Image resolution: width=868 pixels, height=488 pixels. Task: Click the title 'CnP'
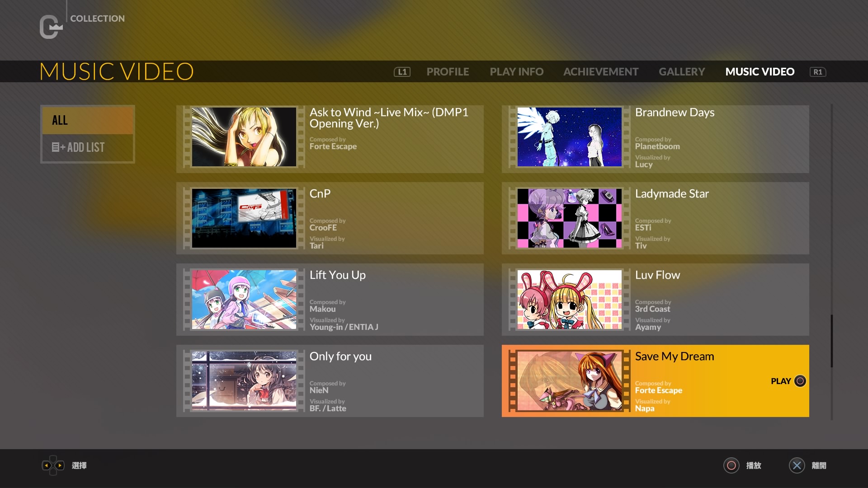(x=320, y=193)
